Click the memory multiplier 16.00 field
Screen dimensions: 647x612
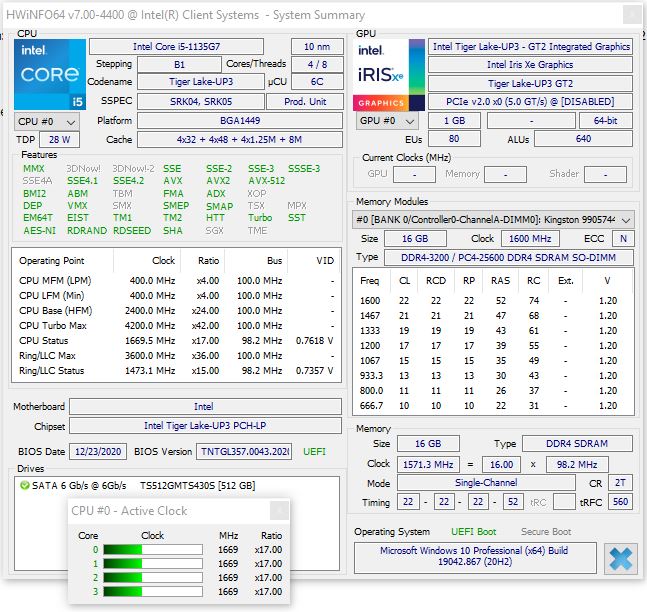pos(501,465)
